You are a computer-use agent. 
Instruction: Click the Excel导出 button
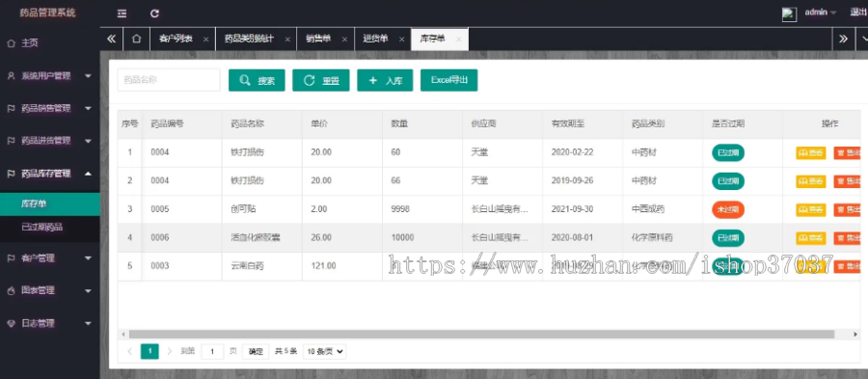(x=448, y=80)
